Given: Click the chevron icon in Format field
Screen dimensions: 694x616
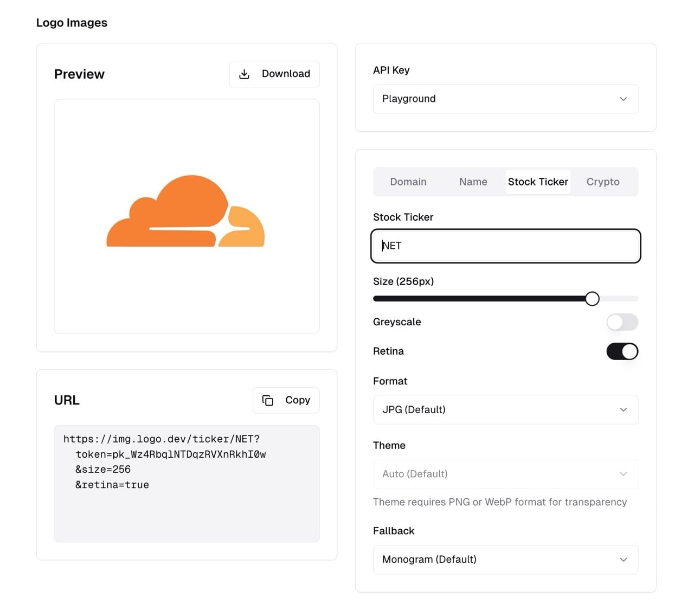Looking at the screenshot, I should click(623, 410).
